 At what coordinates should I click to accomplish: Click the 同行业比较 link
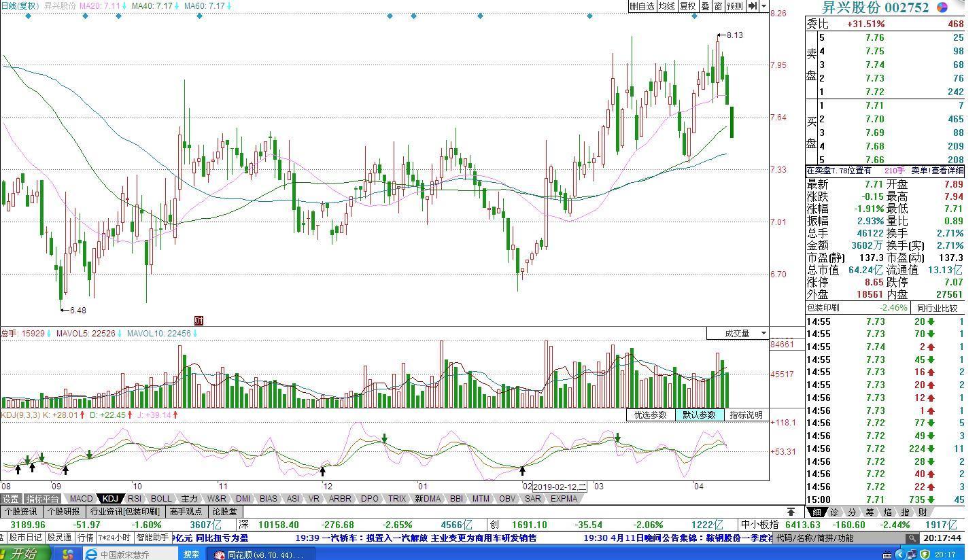tap(938, 308)
